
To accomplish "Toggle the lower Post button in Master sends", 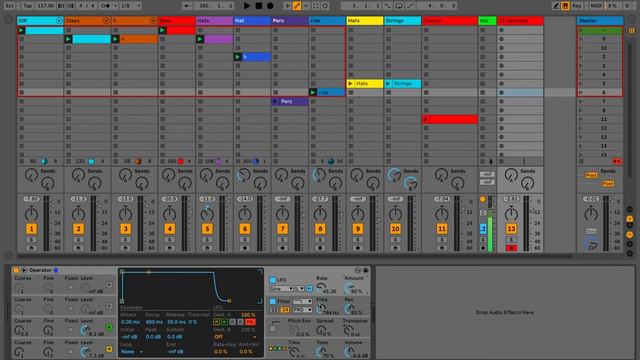I will click(608, 184).
